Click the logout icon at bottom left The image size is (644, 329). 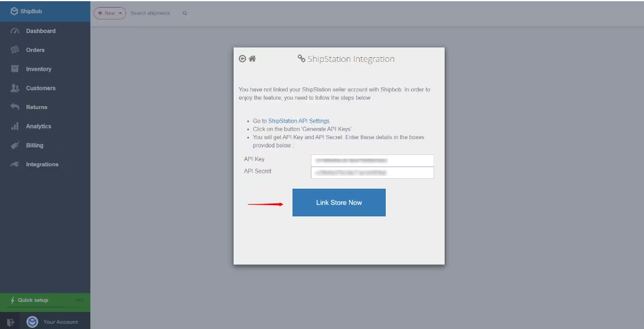pos(11,322)
